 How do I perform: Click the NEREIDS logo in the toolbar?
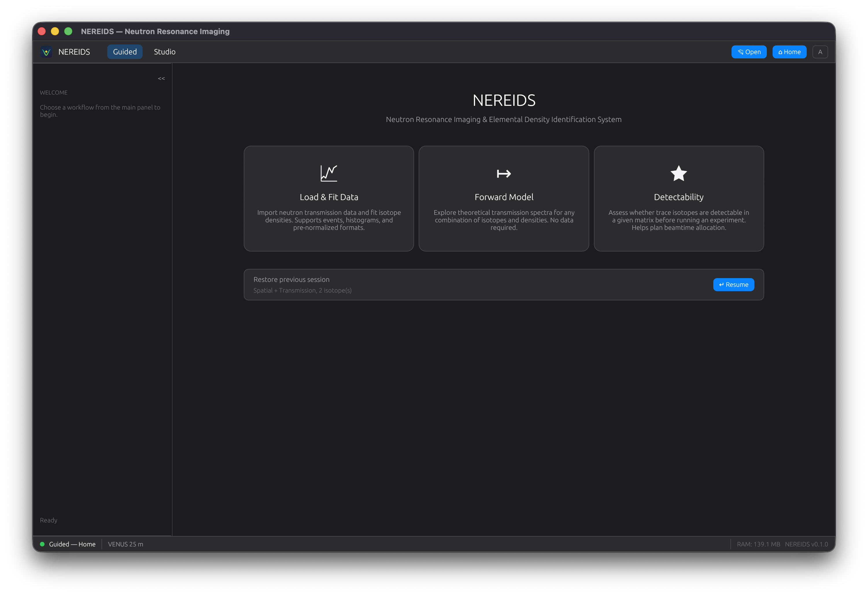tap(46, 51)
